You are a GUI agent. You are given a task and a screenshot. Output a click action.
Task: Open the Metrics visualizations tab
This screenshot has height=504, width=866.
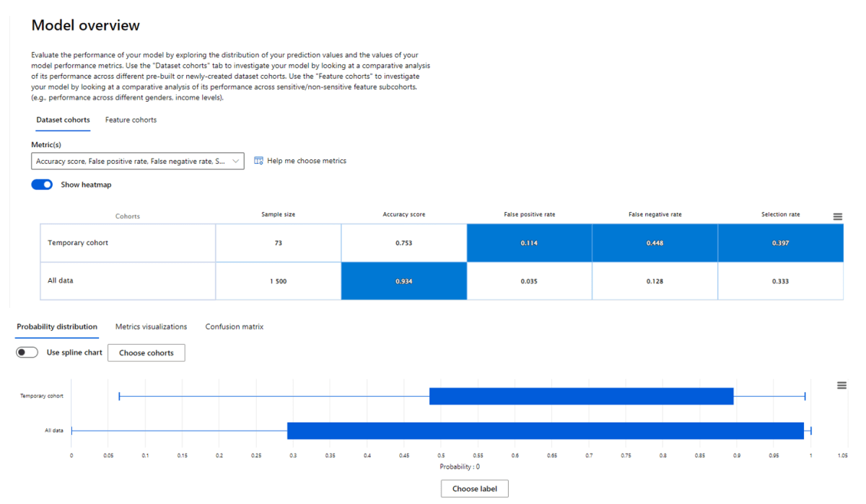(150, 326)
